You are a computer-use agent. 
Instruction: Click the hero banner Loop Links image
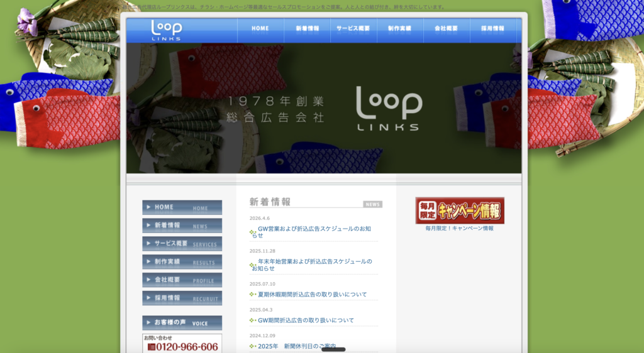[x=324, y=108]
